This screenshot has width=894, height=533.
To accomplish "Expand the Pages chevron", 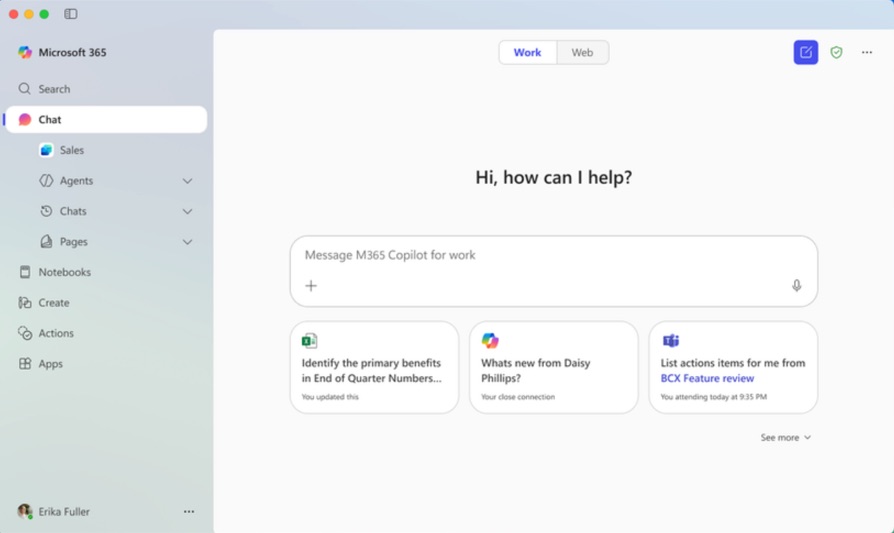I will click(x=187, y=242).
